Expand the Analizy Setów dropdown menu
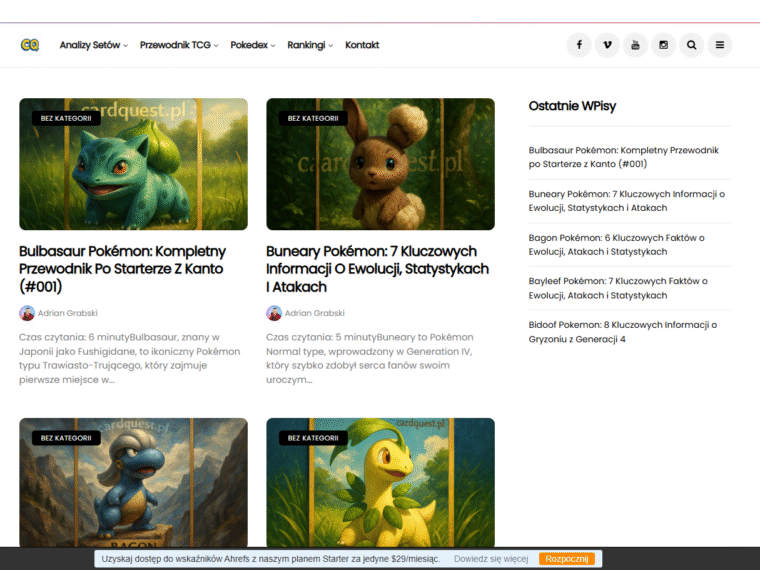This screenshot has height=570, width=760. click(x=93, y=45)
